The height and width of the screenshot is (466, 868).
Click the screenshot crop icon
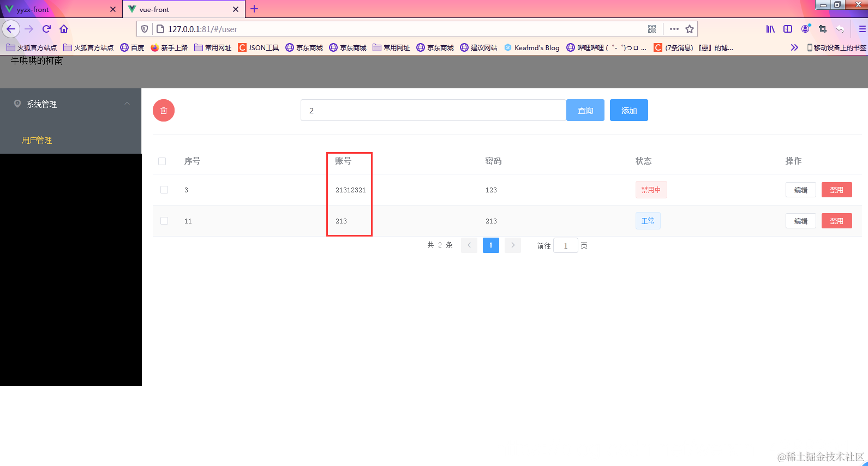point(823,29)
